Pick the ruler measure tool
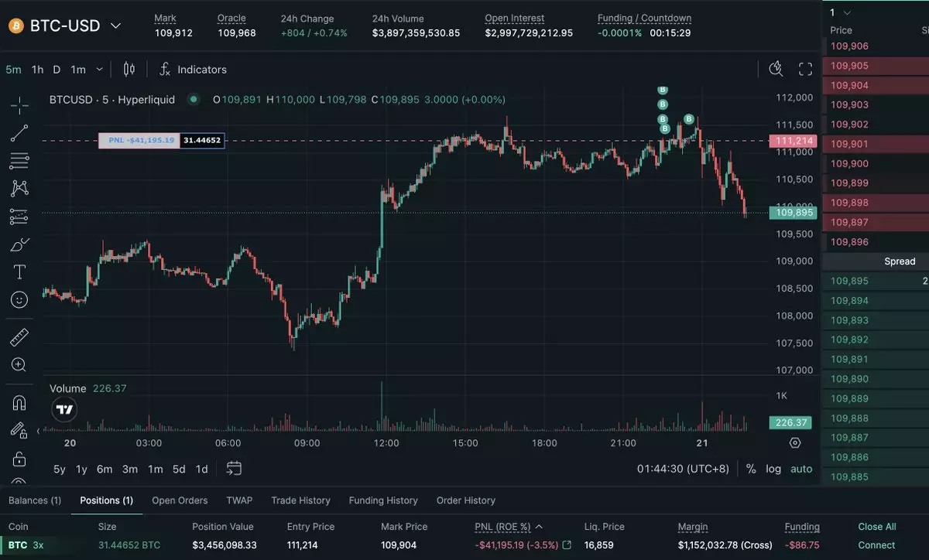The width and height of the screenshot is (929, 560). (x=19, y=337)
